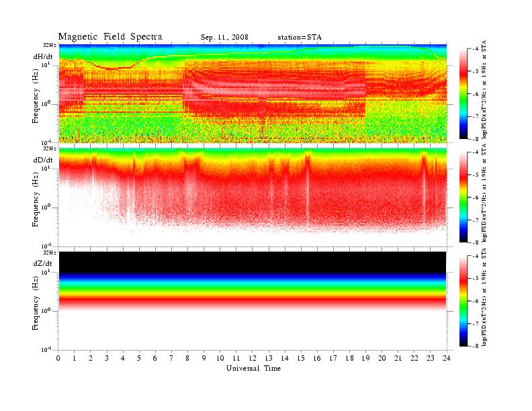Click the '6' tick on Universal Time axis

pyautogui.click(x=155, y=358)
